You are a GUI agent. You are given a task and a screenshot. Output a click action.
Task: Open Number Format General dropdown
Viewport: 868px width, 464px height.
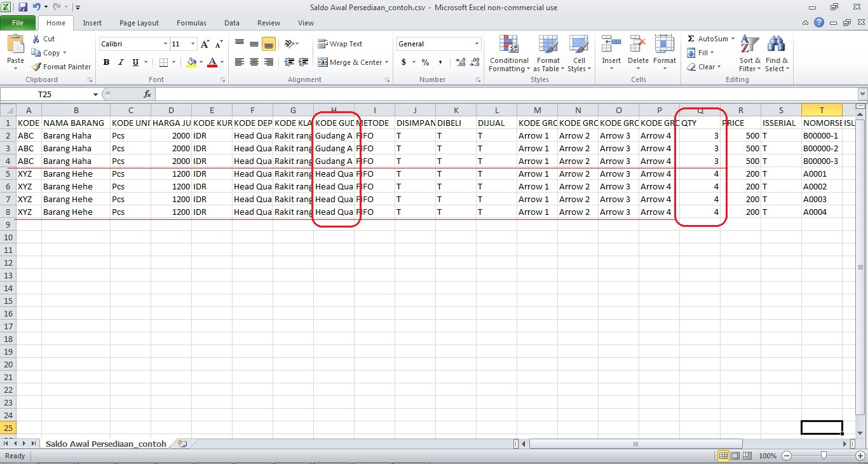point(477,44)
